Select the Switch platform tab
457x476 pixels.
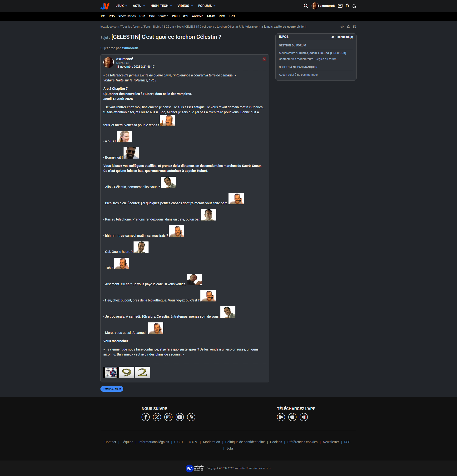click(x=163, y=16)
